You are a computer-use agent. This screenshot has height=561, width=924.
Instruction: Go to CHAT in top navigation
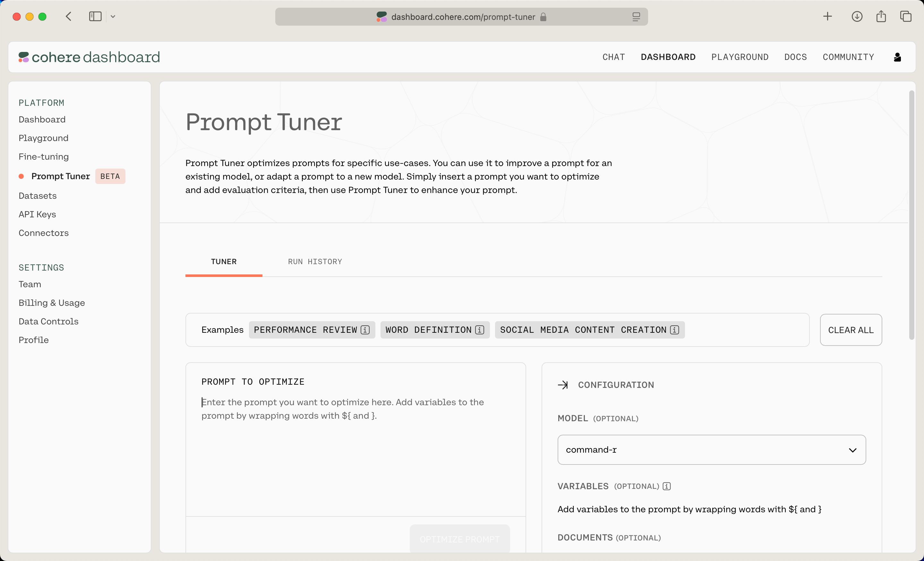coord(613,57)
